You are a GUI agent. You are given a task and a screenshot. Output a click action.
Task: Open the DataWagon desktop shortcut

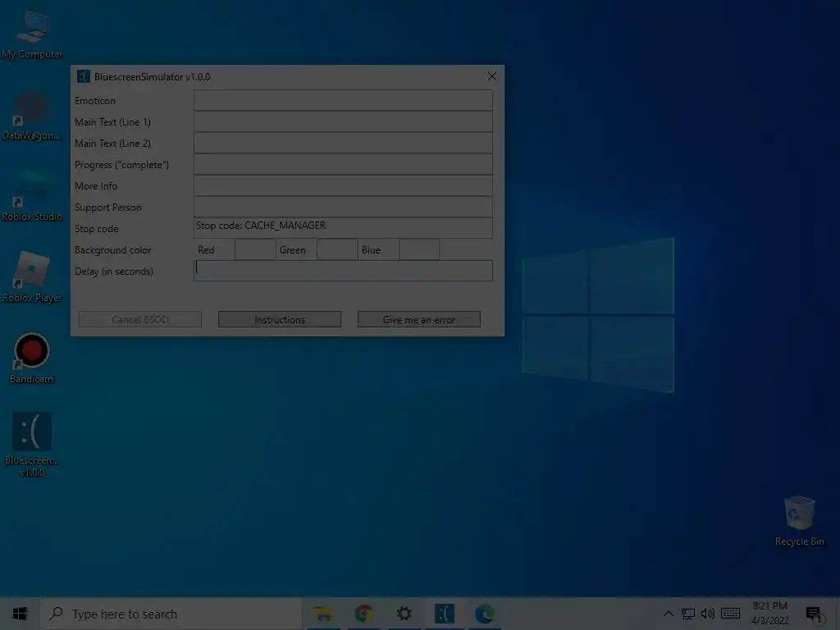pos(32,115)
